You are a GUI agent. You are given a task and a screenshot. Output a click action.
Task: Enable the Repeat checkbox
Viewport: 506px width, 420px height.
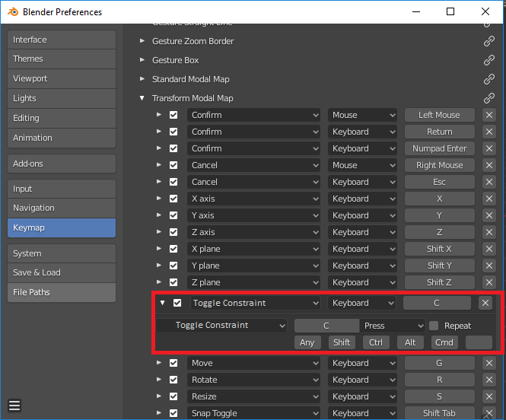434,326
